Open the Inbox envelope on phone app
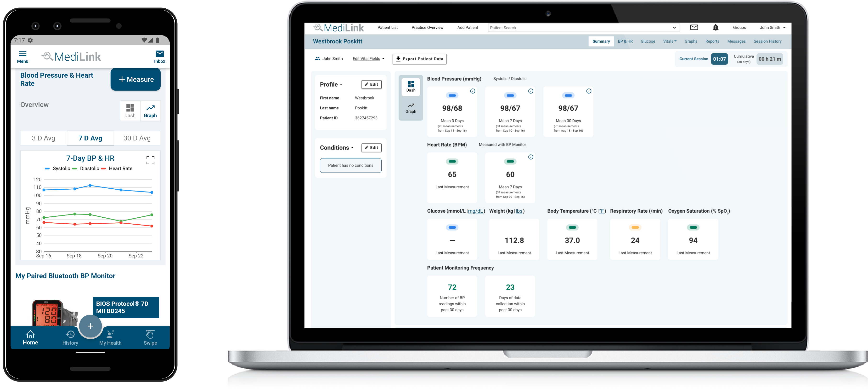Viewport: 868px width, 389px height. [x=160, y=57]
